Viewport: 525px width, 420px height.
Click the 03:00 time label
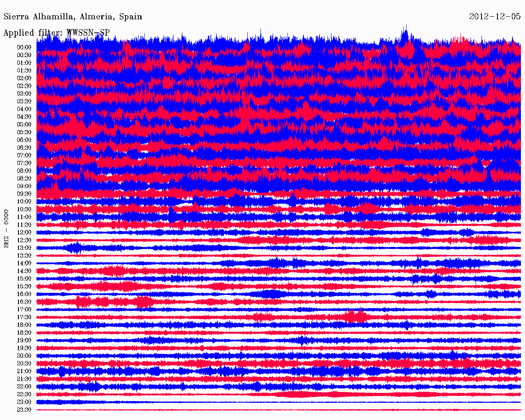pos(24,94)
